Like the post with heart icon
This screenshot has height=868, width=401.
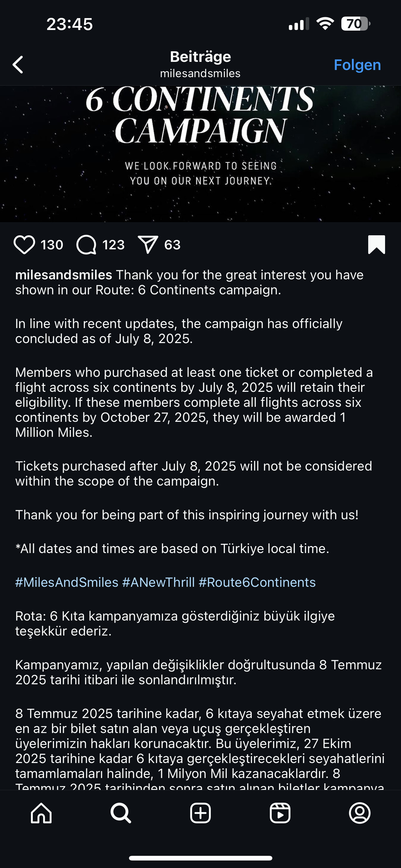pyautogui.click(x=24, y=245)
